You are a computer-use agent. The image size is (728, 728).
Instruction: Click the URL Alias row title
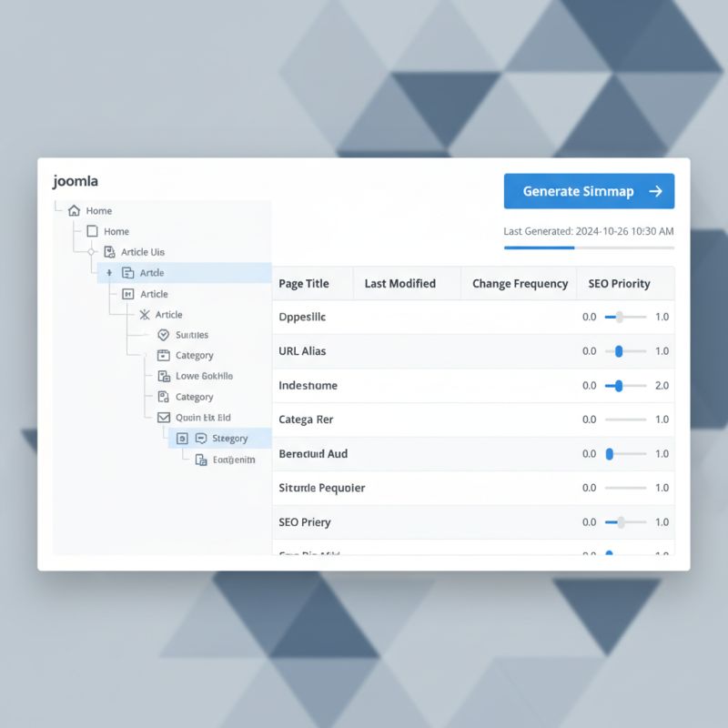tap(302, 351)
